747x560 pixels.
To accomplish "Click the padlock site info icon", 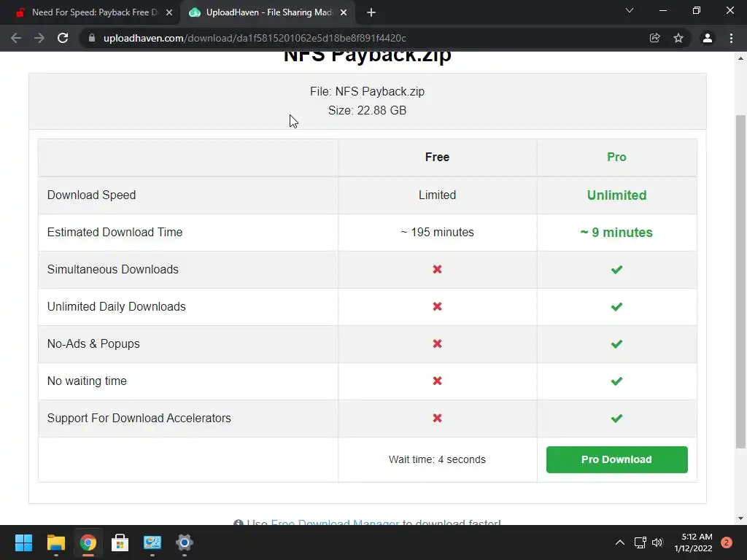I will [92, 38].
